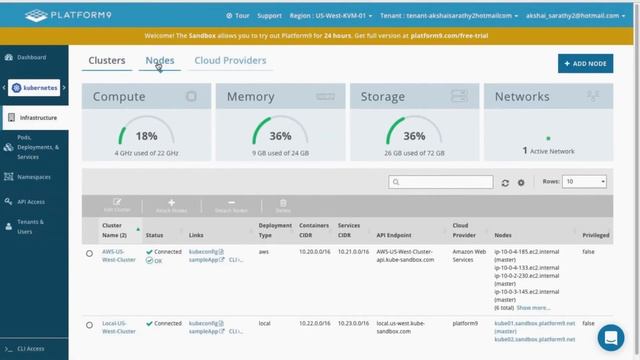The width and height of the screenshot is (640, 360).
Task: Open the Region US-West-KVM-01 dropdown
Action: [331, 16]
